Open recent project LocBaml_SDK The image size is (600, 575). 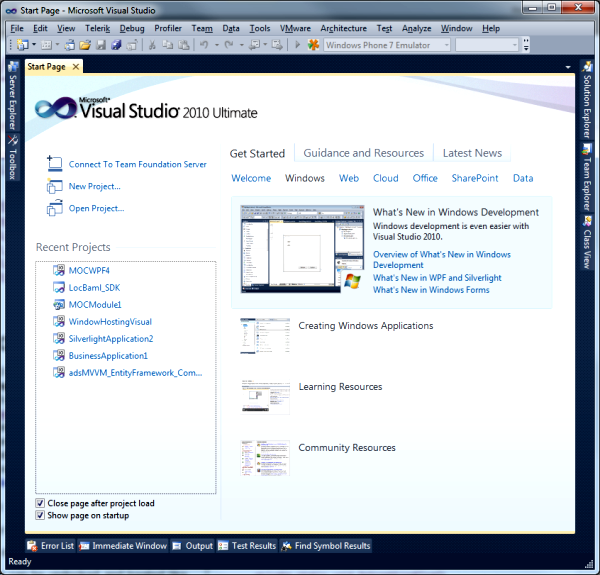[x=94, y=288]
